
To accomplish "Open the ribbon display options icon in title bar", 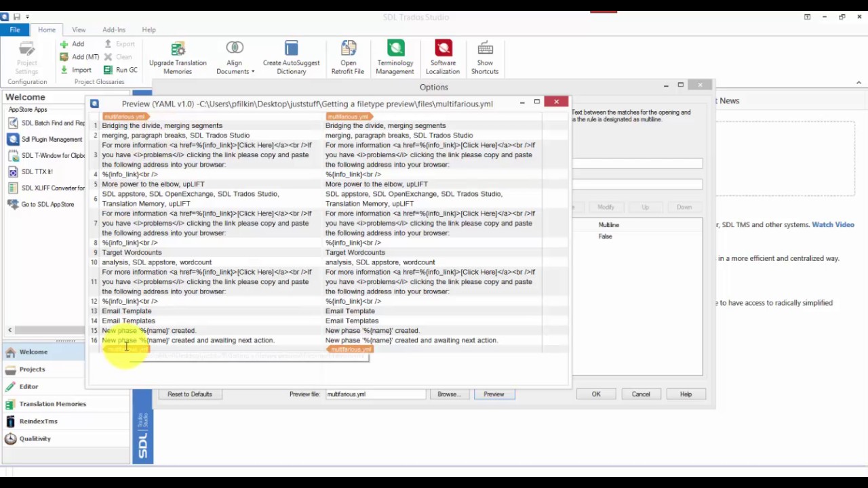I will coord(807,17).
